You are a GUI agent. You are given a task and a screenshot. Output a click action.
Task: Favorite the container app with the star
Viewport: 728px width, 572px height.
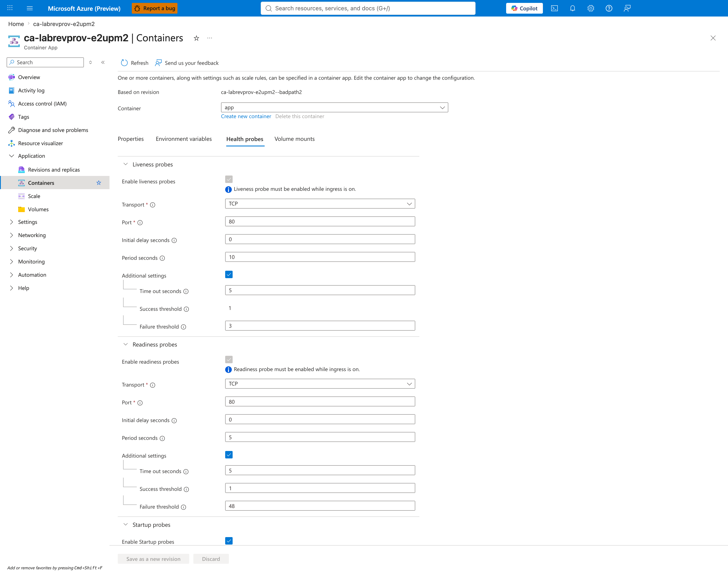coord(197,38)
